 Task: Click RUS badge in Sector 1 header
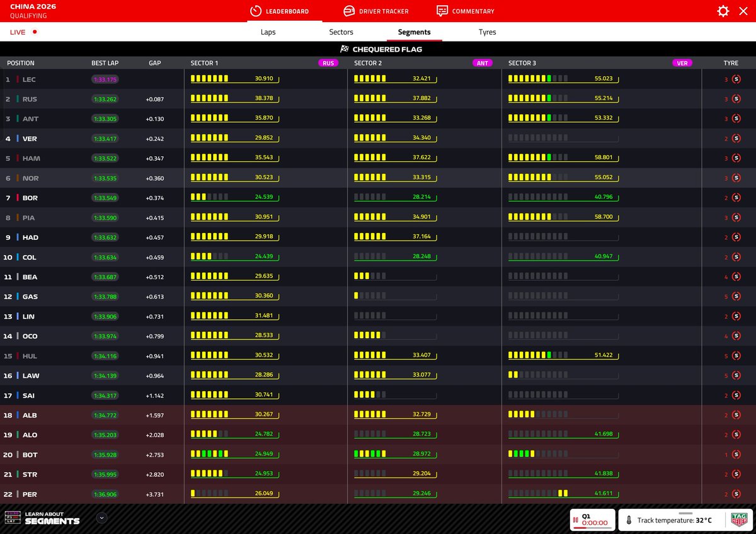tap(328, 63)
